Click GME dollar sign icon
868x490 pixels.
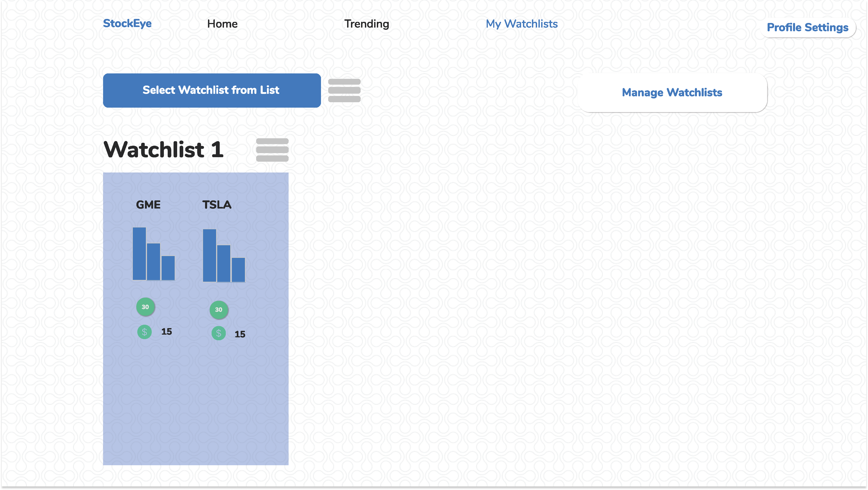(x=144, y=332)
